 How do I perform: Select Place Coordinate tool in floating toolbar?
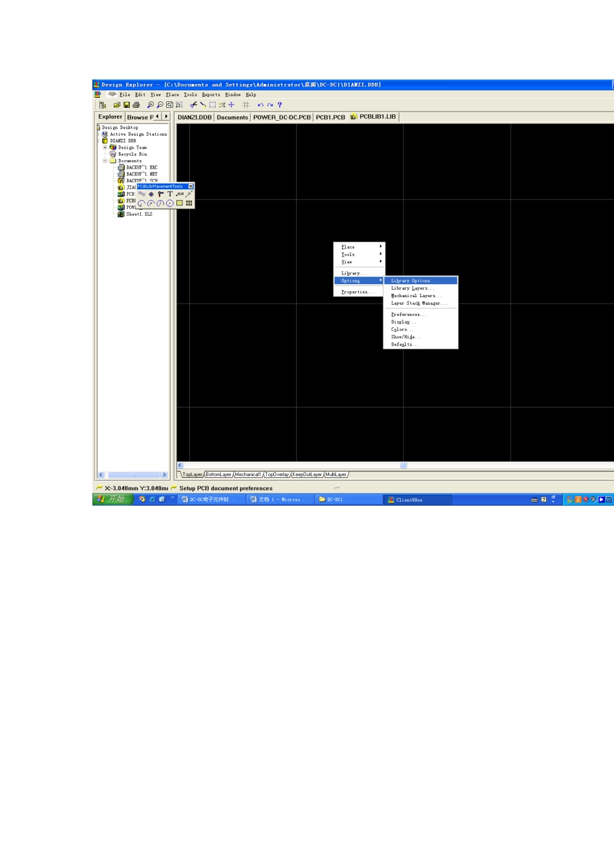click(x=180, y=194)
